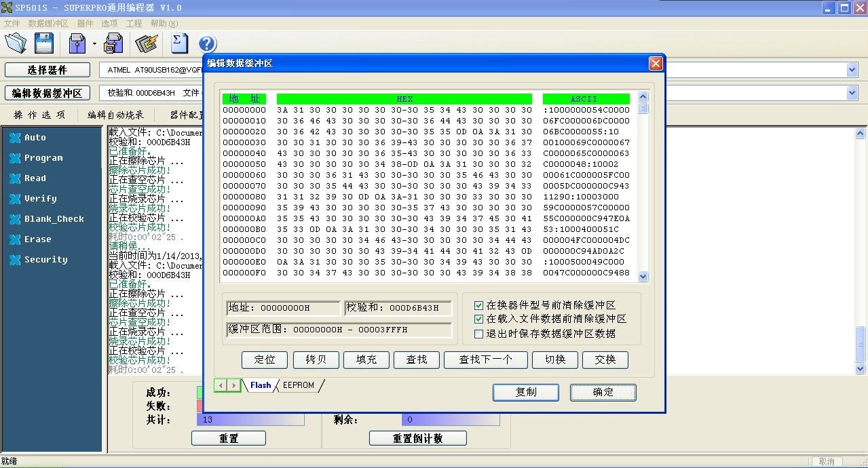
Task: Click ASCII text ':1000000054C0000'
Action: [586, 110]
